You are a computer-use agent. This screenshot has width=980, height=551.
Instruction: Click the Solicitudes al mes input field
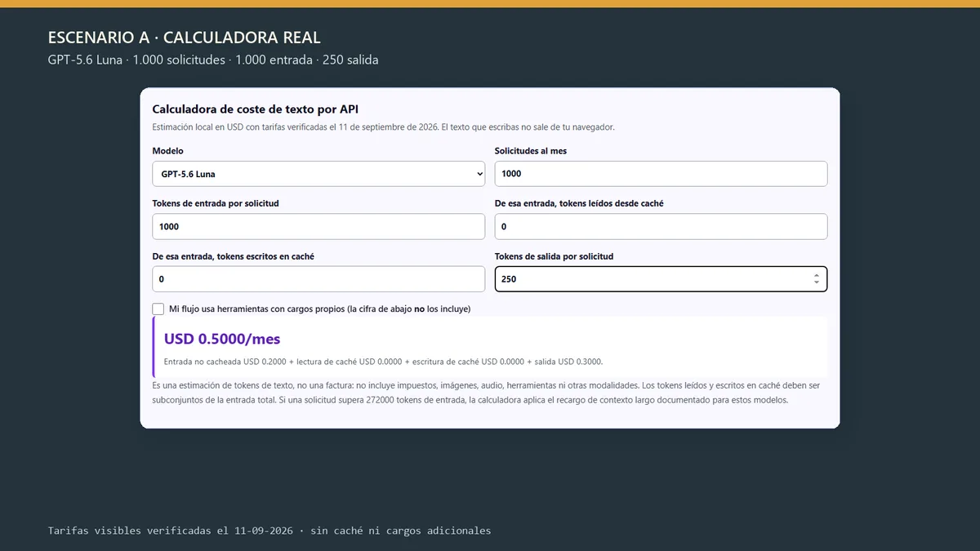coord(661,174)
